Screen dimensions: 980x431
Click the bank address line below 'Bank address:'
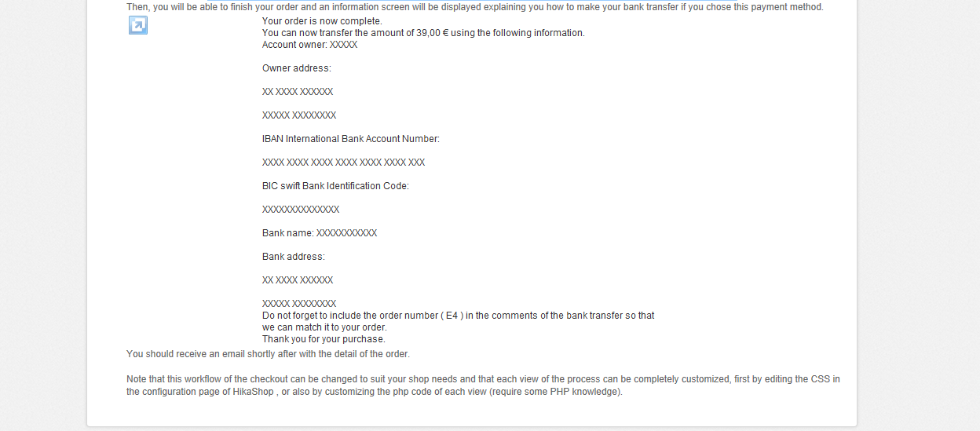pyautogui.click(x=298, y=280)
